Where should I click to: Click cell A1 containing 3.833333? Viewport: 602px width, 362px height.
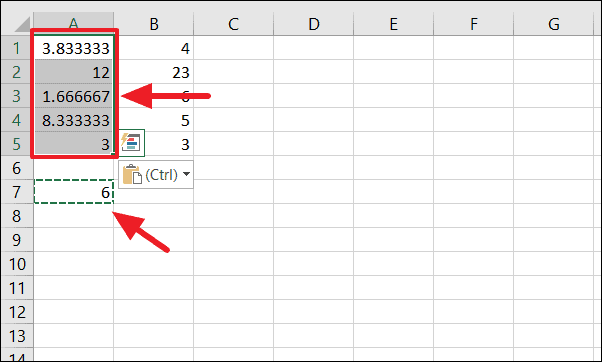tap(74, 48)
